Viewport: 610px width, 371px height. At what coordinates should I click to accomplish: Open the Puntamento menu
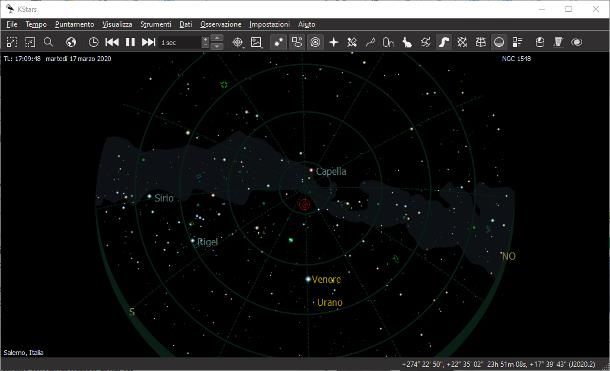(x=74, y=24)
